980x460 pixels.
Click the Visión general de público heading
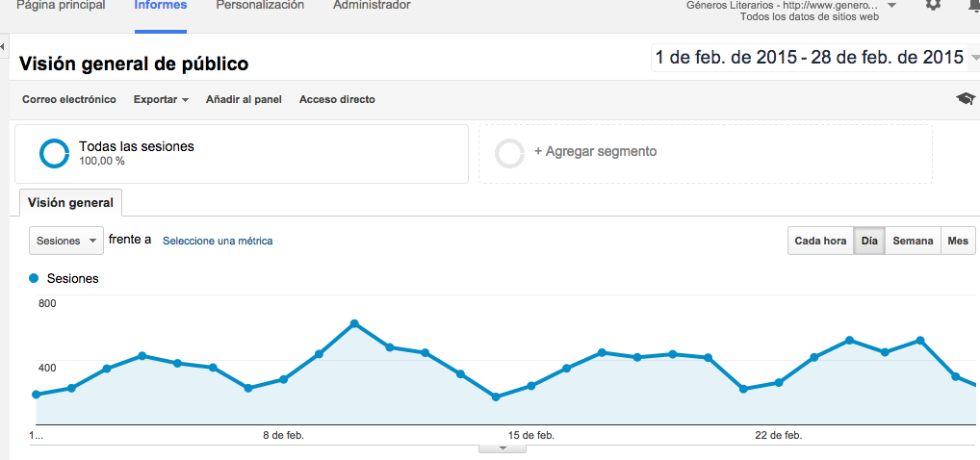coord(134,64)
